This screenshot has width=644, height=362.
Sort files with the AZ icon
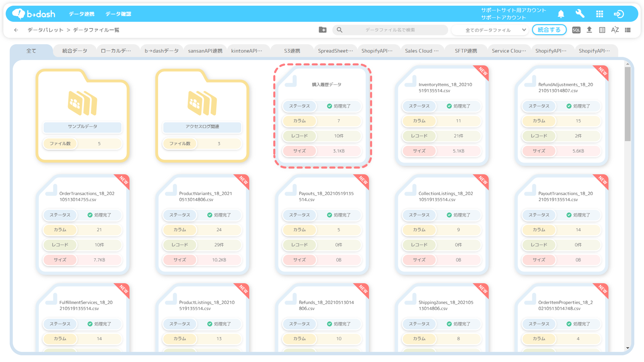click(x=615, y=30)
